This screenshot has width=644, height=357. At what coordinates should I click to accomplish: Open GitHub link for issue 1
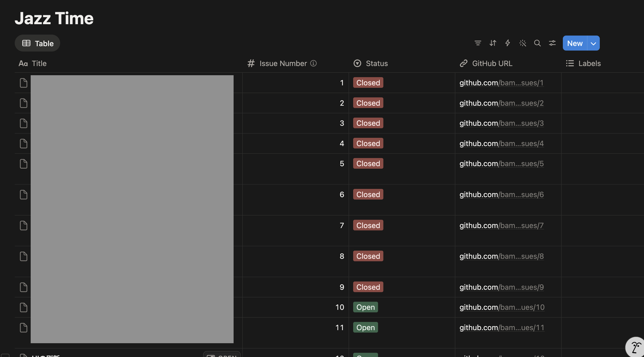501,83
